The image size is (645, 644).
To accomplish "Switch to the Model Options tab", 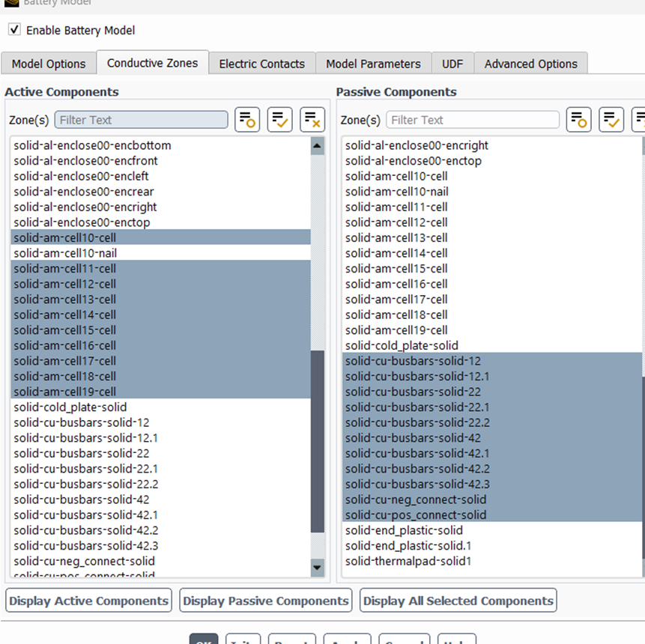I will [49, 64].
